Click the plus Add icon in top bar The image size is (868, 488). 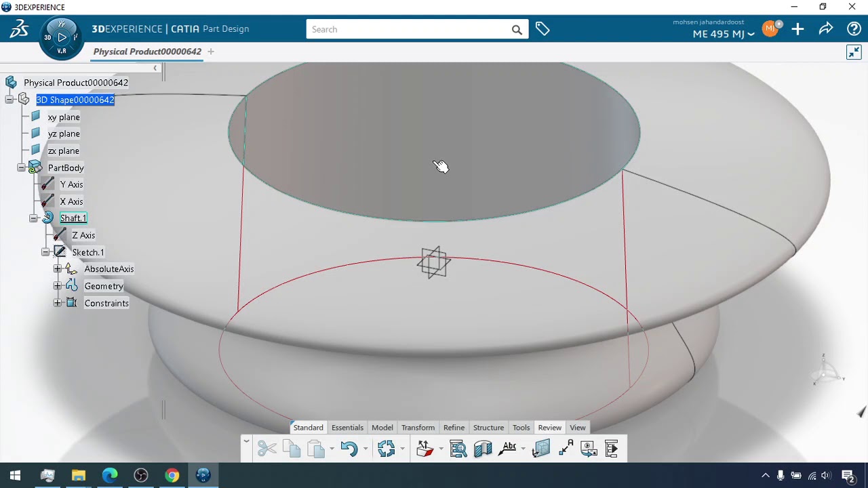point(797,29)
